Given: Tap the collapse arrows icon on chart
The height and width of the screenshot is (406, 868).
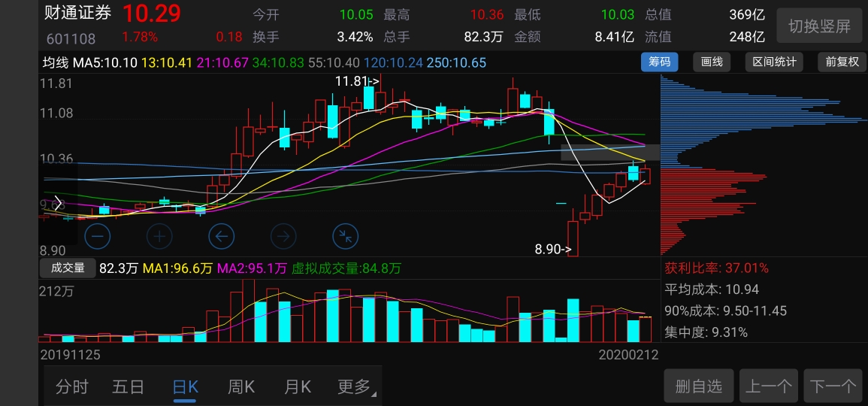Looking at the screenshot, I should click(346, 237).
